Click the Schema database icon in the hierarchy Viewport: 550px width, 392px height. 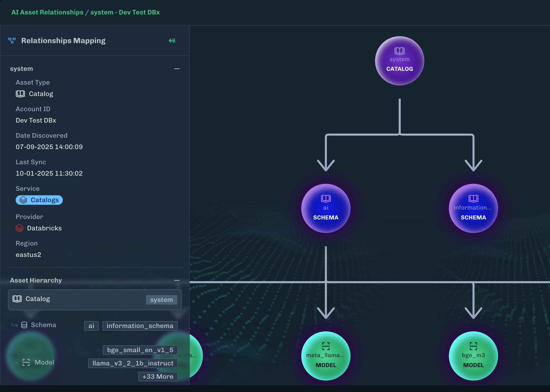(24, 325)
